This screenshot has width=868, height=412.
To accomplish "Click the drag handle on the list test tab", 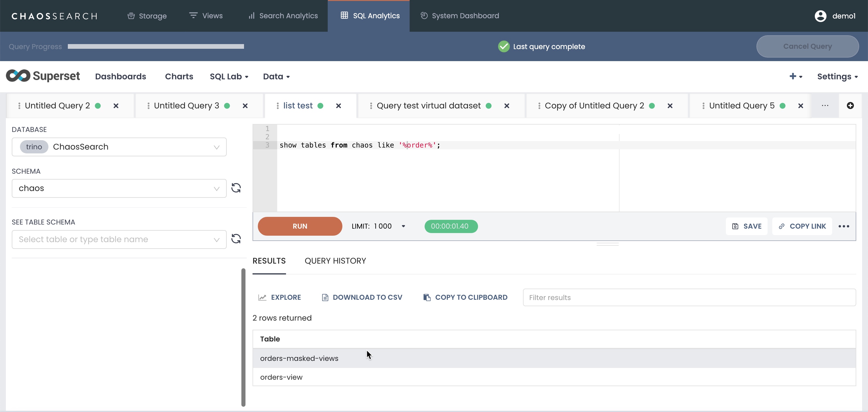I will pyautogui.click(x=277, y=106).
